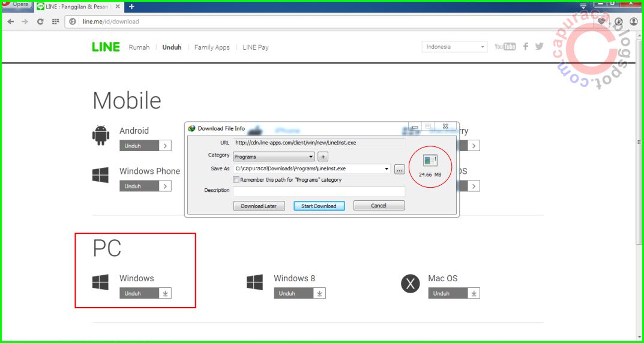Select the LINE Panggilan & Pesan tab
The width and height of the screenshot is (644, 343).
[78, 7]
